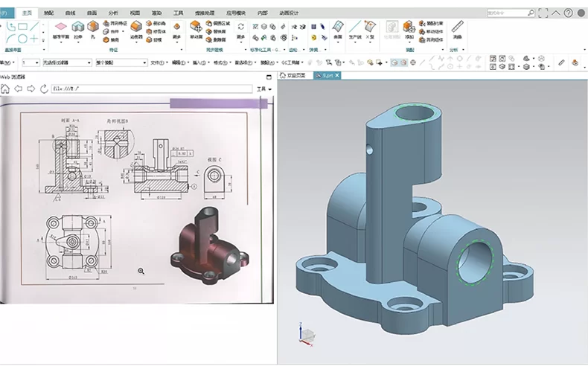
Task: Choose the Hole (孔) feature tool
Action: 93,28
